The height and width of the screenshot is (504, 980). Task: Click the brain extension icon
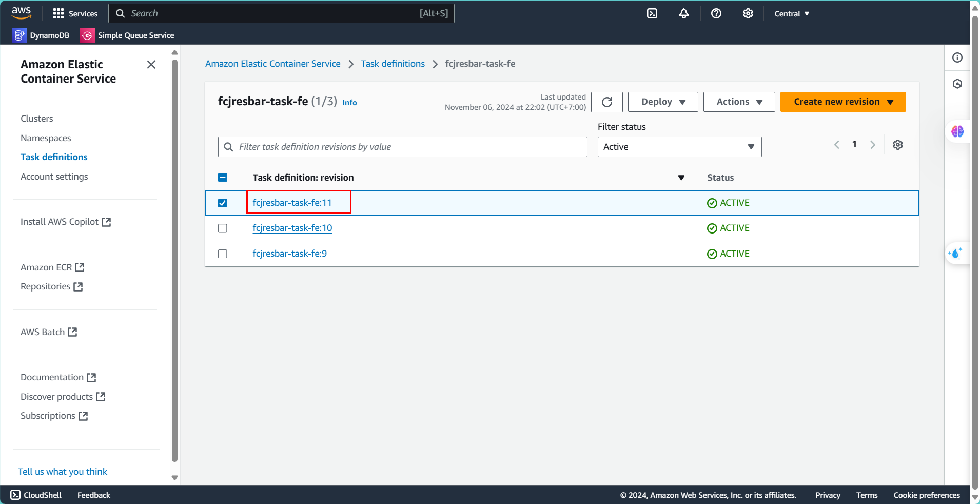957,131
